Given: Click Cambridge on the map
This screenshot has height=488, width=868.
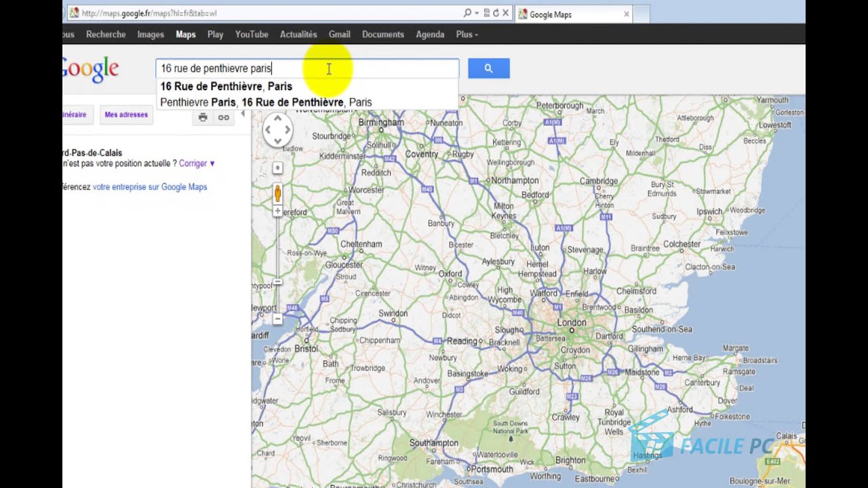Looking at the screenshot, I should (599, 181).
